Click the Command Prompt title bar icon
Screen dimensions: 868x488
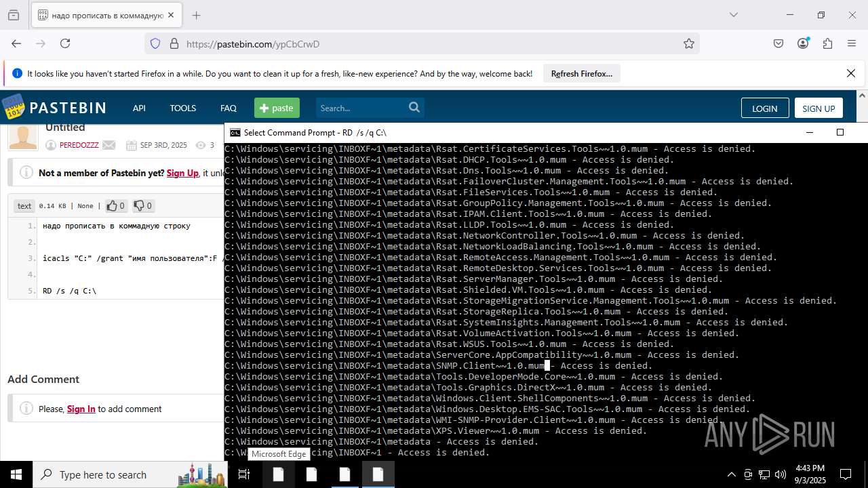[x=235, y=132]
